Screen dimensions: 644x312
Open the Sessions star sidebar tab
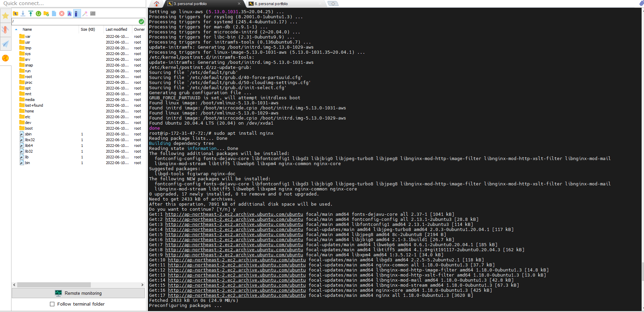coord(5,16)
